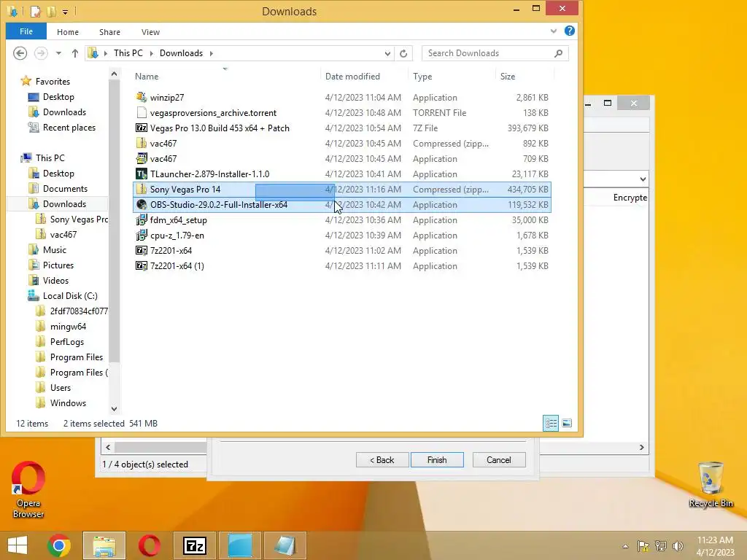Open the volume speaker tray icon

coord(678,545)
